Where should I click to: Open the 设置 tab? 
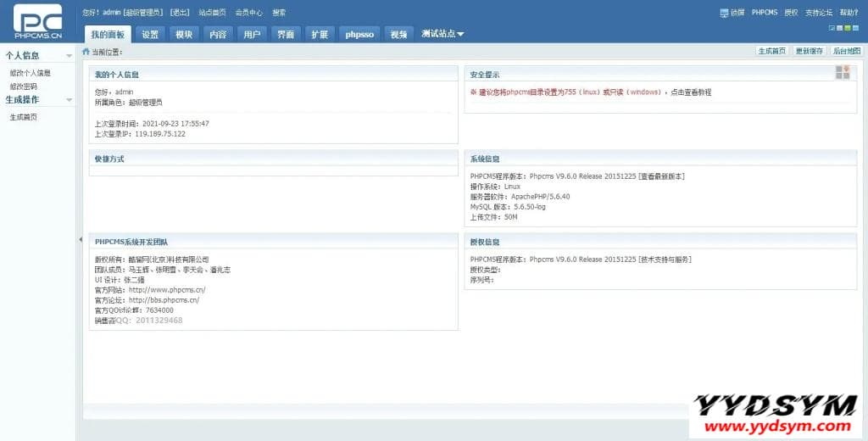[x=150, y=35]
